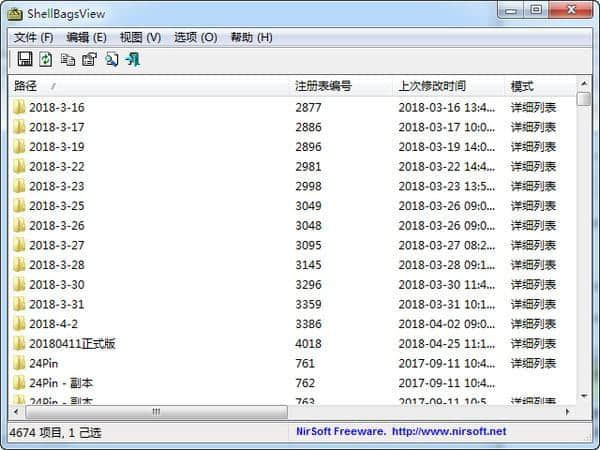600x450 pixels.
Task: Click registry number 3095
Action: [x=308, y=245]
